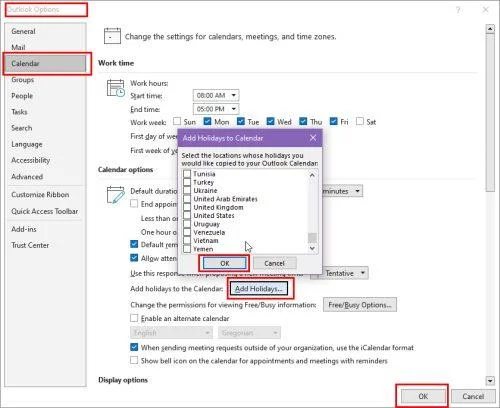Check the United States checkbox
The height and width of the screenshot is (408, 500).
pyautogui.click(x=187, y=215)
